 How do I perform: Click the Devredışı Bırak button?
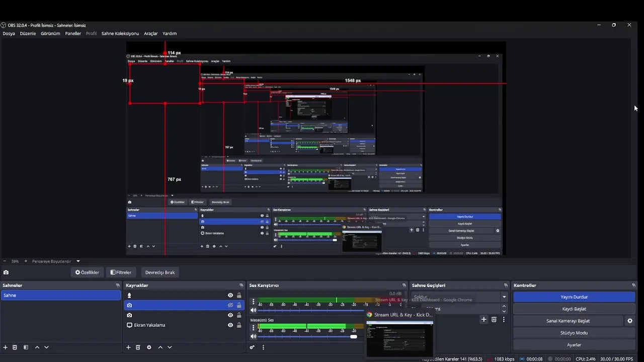160,273
